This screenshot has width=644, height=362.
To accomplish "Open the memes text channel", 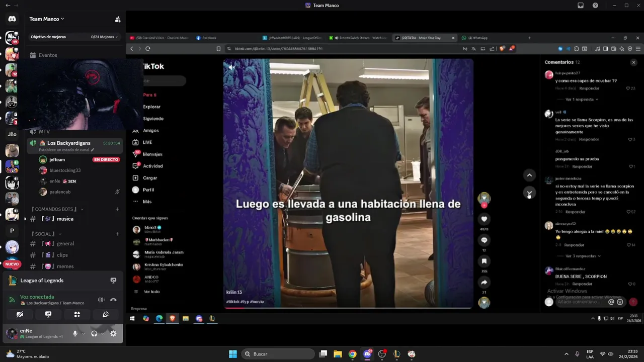I will (x=65, y=266).
